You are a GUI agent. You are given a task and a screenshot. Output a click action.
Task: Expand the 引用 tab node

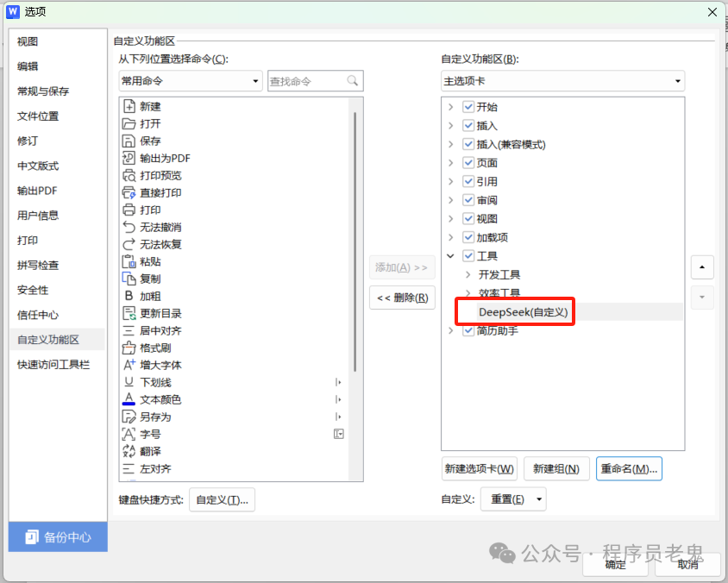[x=450, y=181]
